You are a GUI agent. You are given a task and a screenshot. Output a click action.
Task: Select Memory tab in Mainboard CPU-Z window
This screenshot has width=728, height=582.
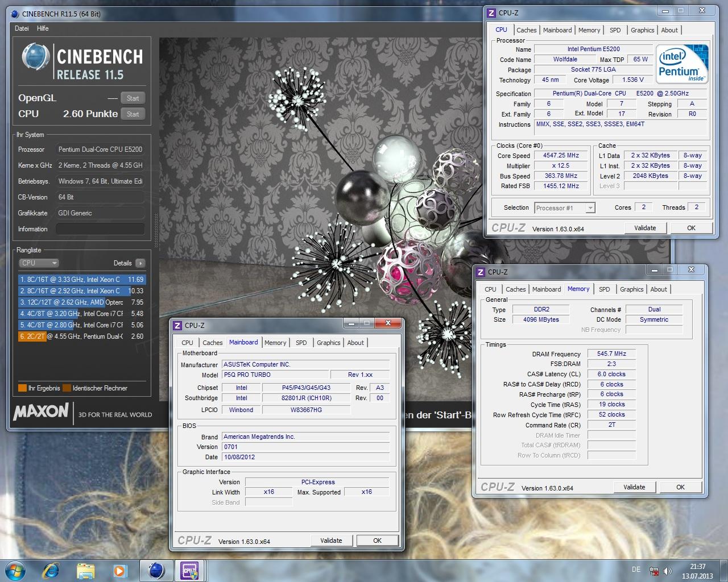[x=275, y=343]
